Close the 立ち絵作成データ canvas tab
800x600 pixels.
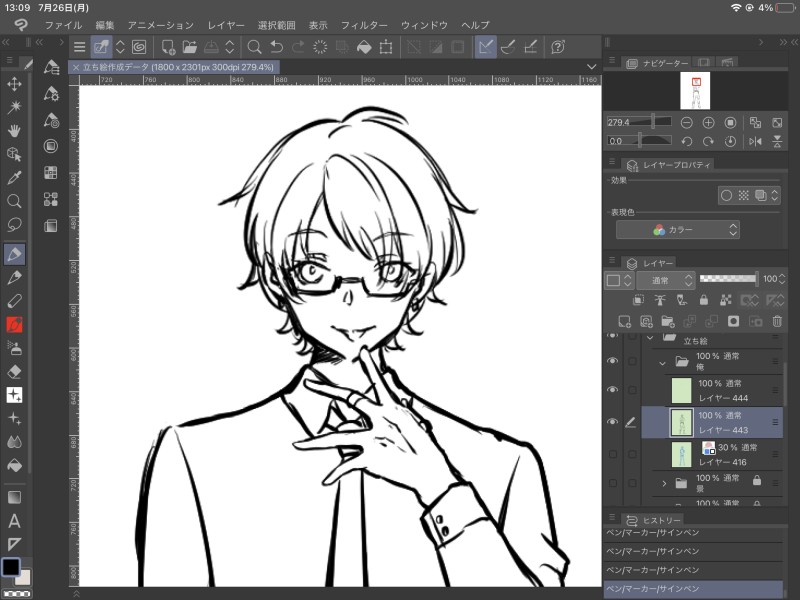pyautogui.click(x=76, y=67)
